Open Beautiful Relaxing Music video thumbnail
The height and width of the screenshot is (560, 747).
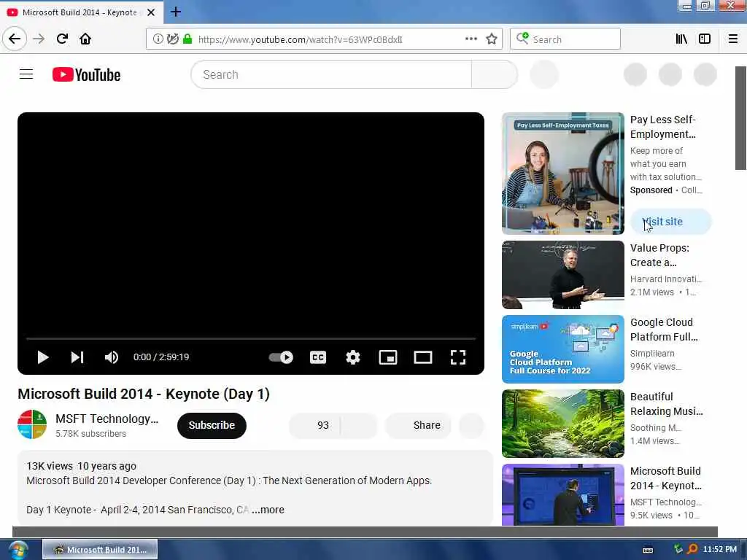562,424
